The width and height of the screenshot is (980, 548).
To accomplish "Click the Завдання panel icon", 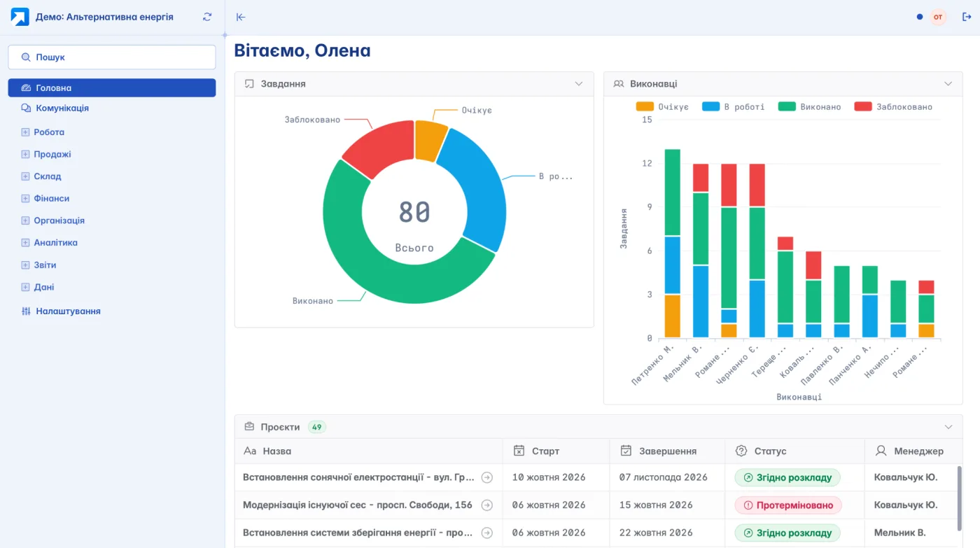I will [x=249, y=84].
